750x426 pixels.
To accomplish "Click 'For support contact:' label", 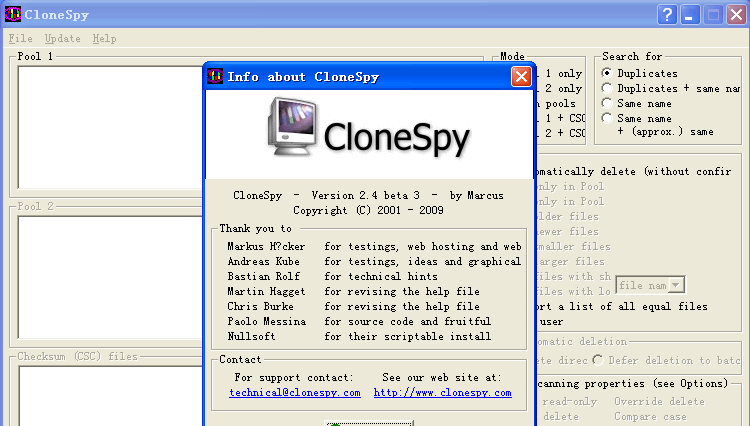I will pos(294,377).
